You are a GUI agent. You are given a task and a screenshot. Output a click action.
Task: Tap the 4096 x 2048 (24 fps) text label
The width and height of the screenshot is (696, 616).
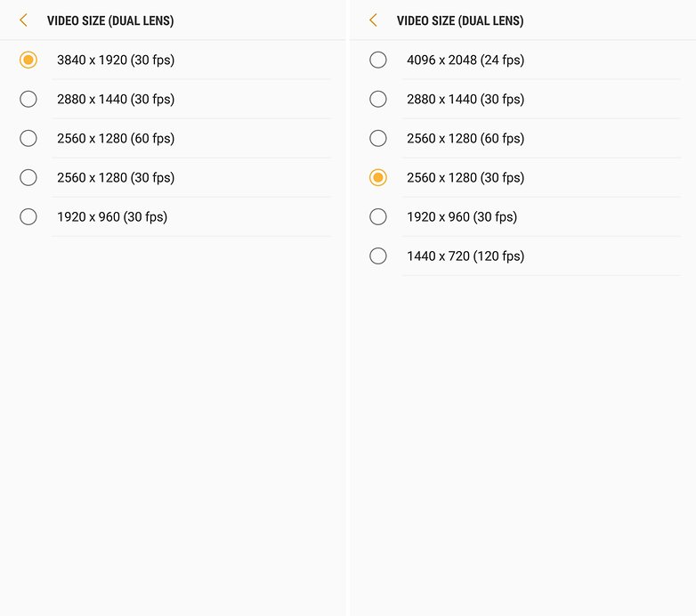465,60
